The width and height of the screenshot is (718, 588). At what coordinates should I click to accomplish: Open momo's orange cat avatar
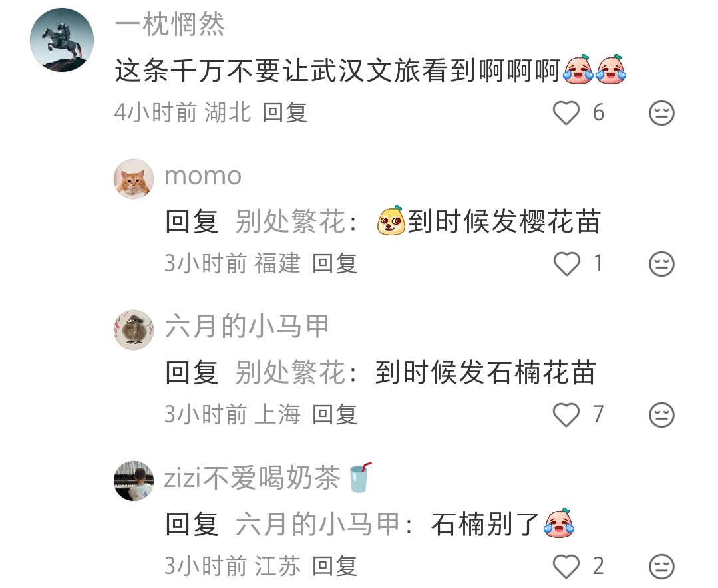[134, 179]
